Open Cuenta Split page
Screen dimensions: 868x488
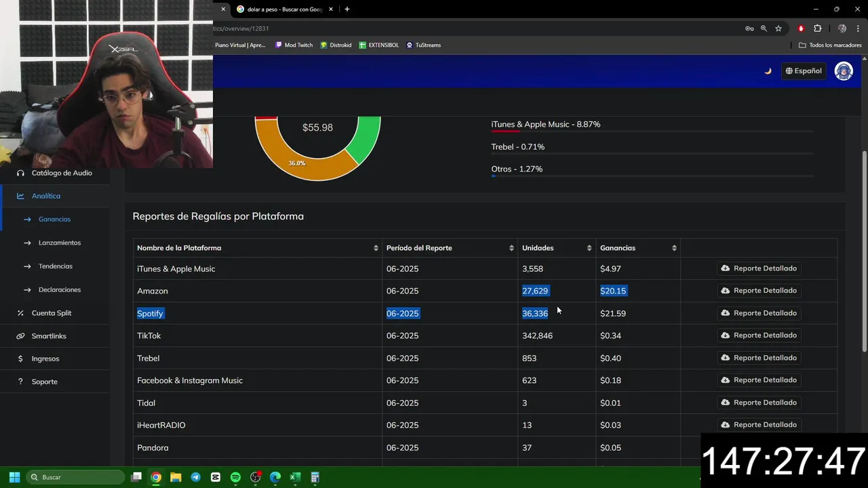pos(52,313)
